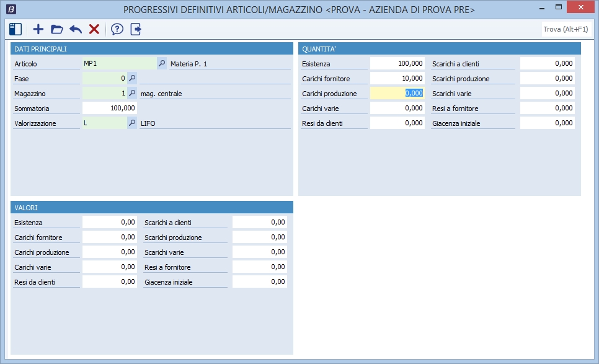
Task: Select Quantita Carichi fornitore field 10,000
Action: coord(397,78)
